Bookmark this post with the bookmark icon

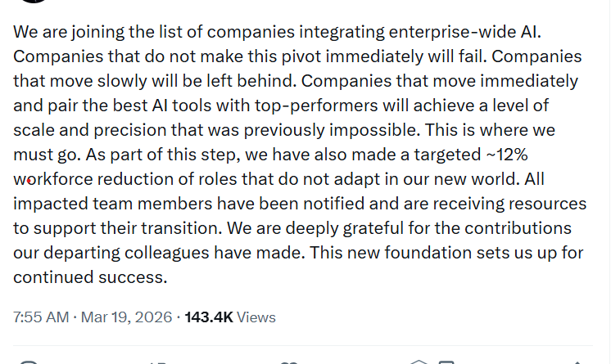click(448, 362)
